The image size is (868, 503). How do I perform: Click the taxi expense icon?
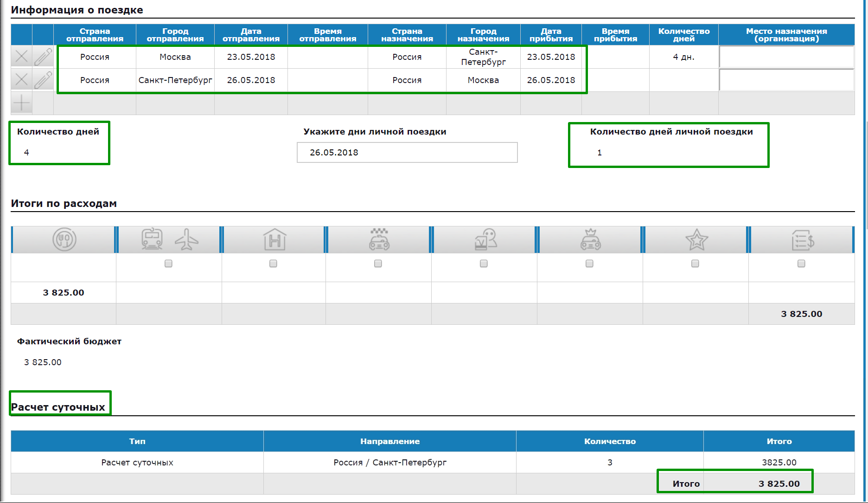click(x=379, y=240)
